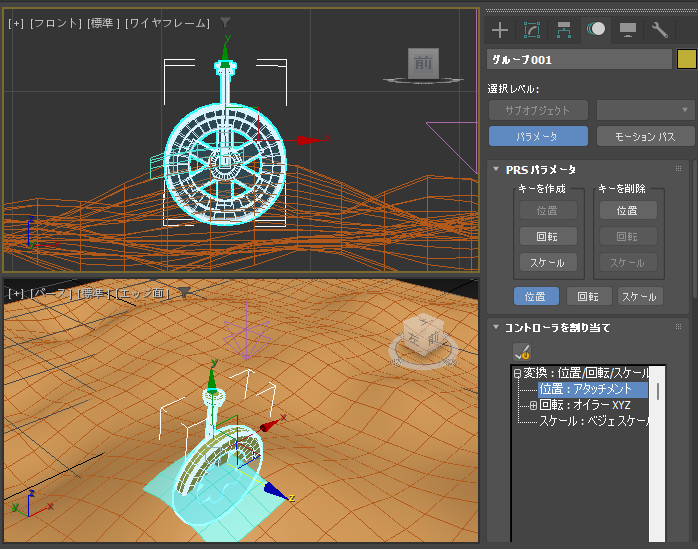
Task: Click 回転 under キーを削除
Action: 628,236
